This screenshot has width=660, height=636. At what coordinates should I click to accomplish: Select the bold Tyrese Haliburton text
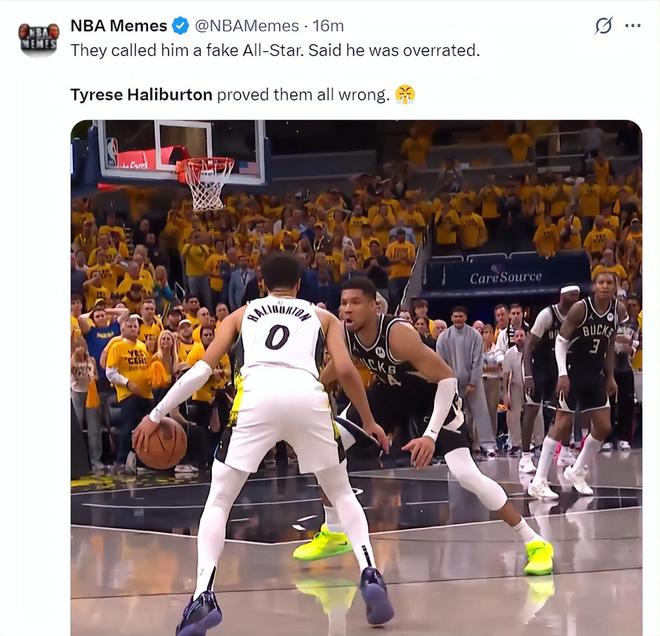pyautogui.click(x=141, y=95)
